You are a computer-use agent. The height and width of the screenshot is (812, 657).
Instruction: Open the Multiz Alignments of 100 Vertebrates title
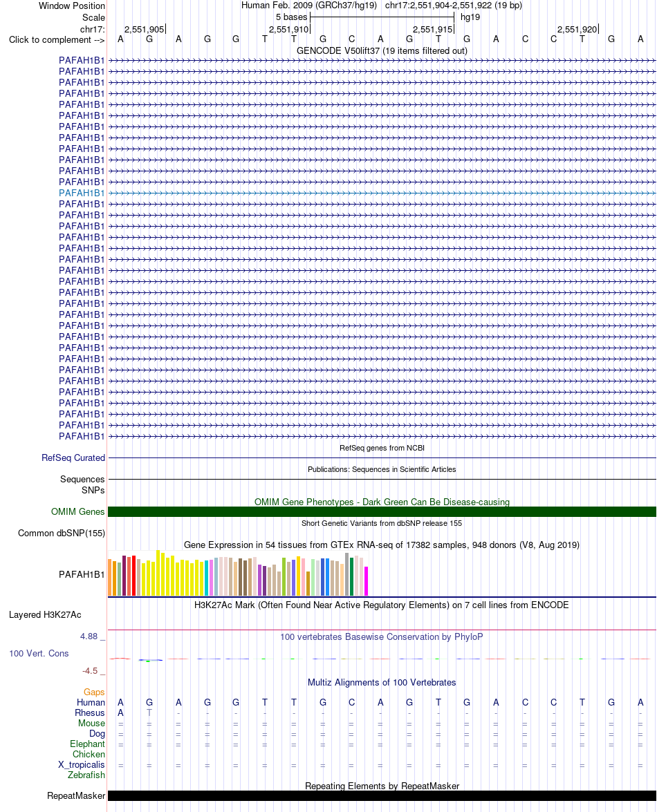[x=382, y=683]
